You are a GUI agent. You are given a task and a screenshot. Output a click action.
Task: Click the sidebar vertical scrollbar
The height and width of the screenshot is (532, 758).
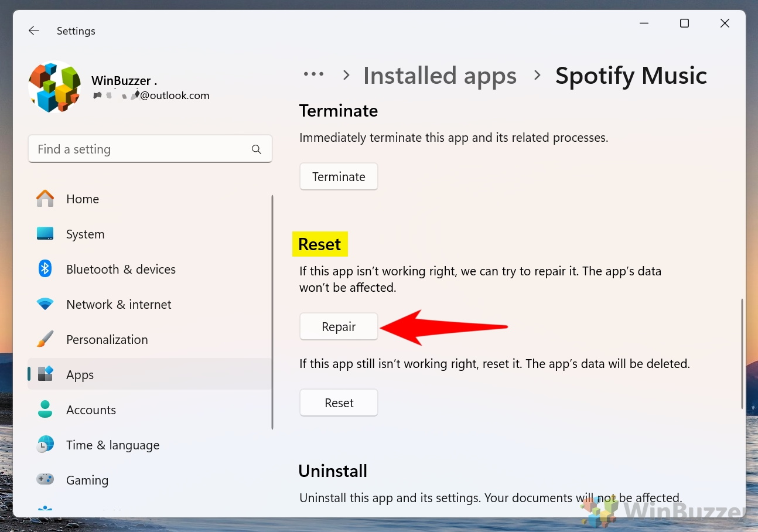[x=272, y=312]
